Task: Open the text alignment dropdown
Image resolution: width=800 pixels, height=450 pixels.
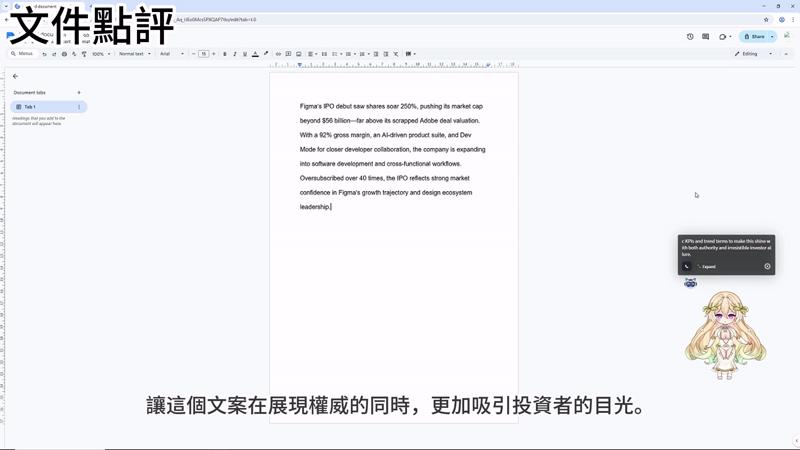Action: pos(312,54)
